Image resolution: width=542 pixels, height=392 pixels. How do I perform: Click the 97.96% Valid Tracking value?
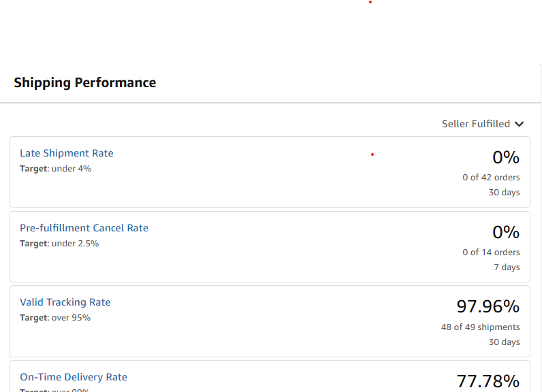[488, 306]
